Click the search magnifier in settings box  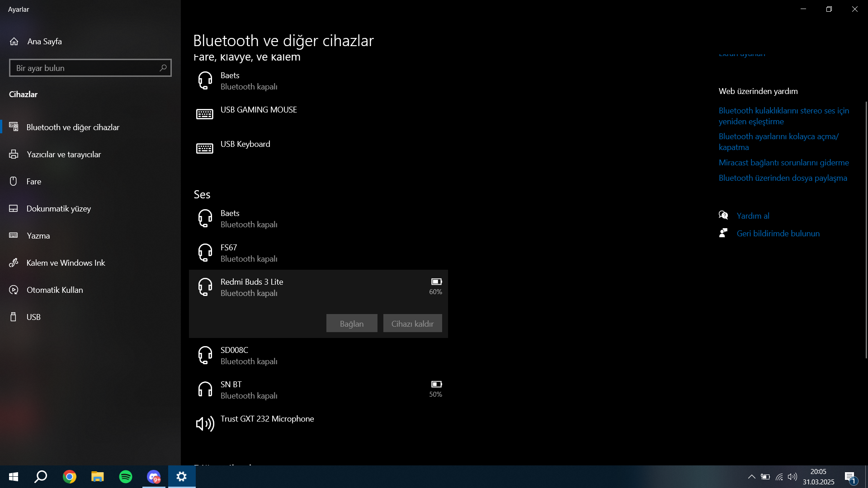pyautogui.click(x=163, y=68)
